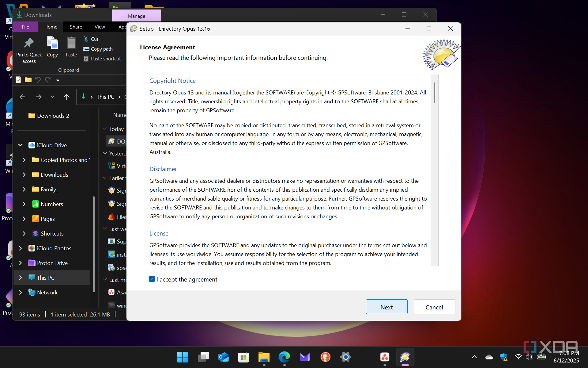Click the Up directory arrow
588x368 pixels.
click(66, 97)
